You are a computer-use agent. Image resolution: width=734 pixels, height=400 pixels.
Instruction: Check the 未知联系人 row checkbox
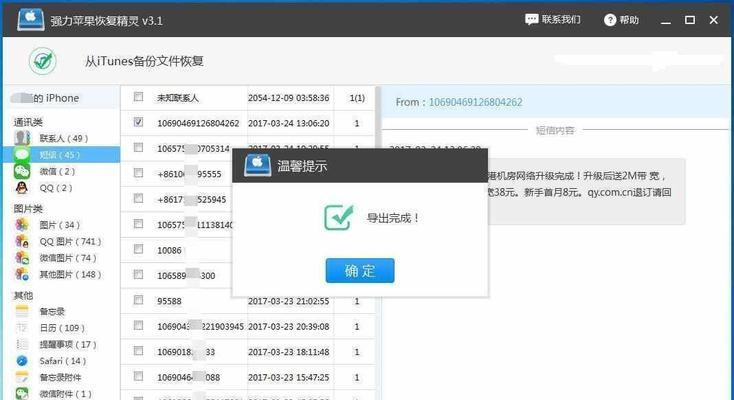[x=138, y=96]
